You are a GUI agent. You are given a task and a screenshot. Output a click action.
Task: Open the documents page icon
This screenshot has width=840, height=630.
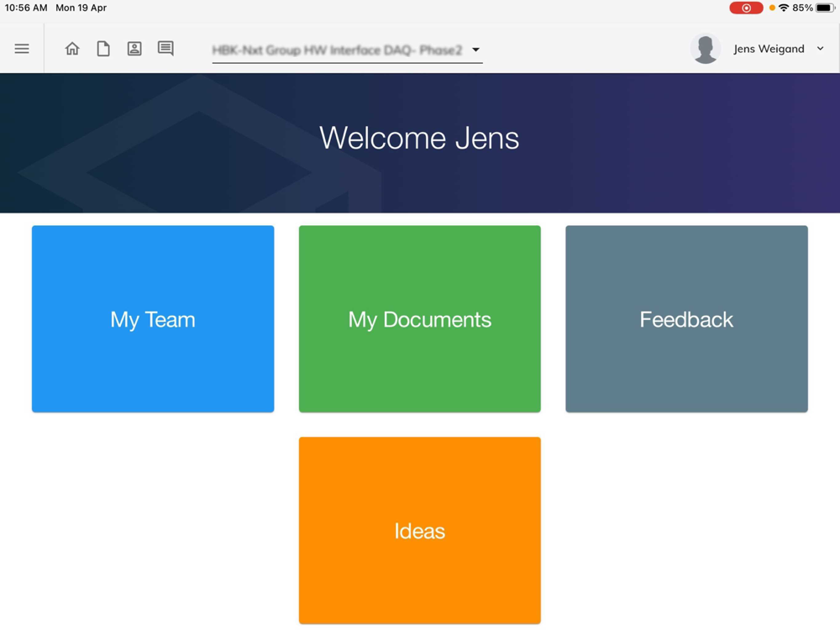click(x=103, y=49)
